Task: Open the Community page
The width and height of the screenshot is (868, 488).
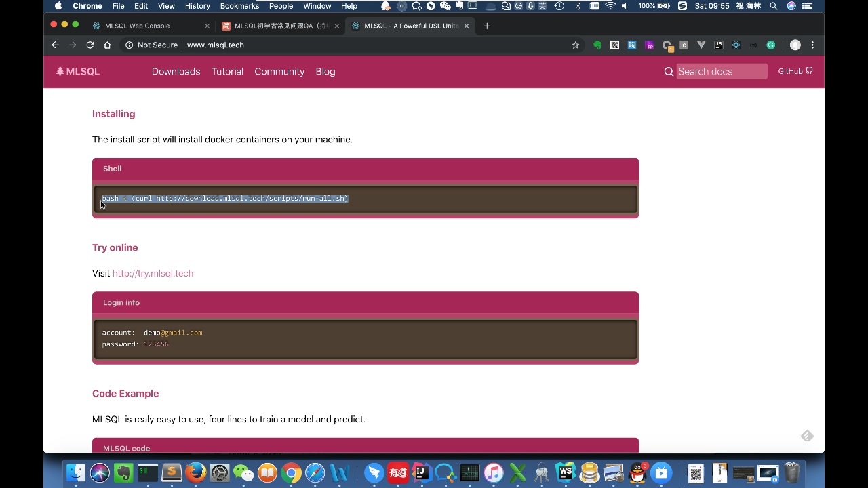Action: (279, 72)
